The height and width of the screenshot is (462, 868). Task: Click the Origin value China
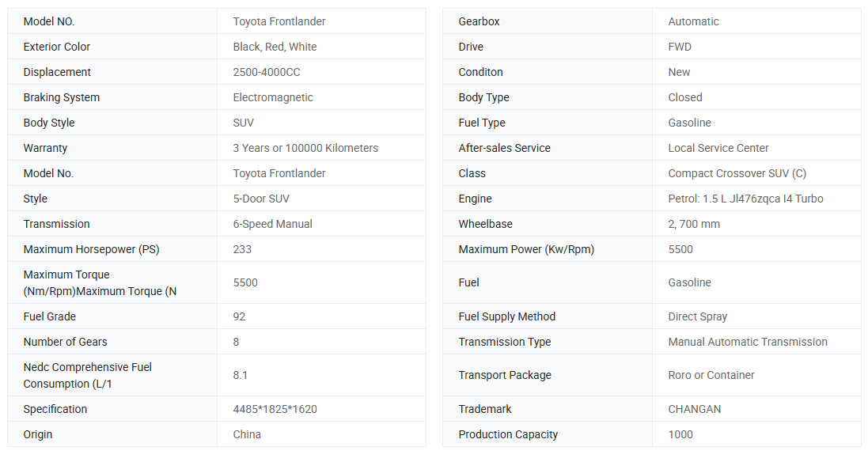pos(247,434)
